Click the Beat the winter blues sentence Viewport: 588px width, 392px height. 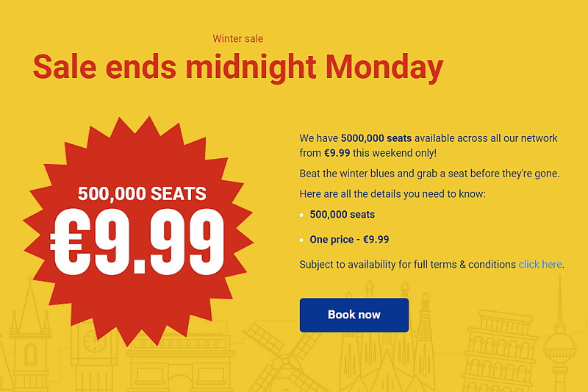tap(429, 174)
